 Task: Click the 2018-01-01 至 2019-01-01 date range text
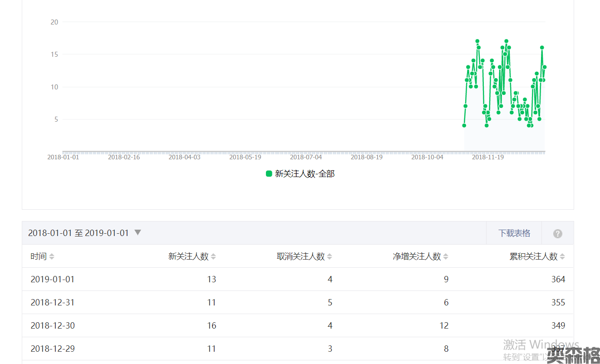pos(79,233)
